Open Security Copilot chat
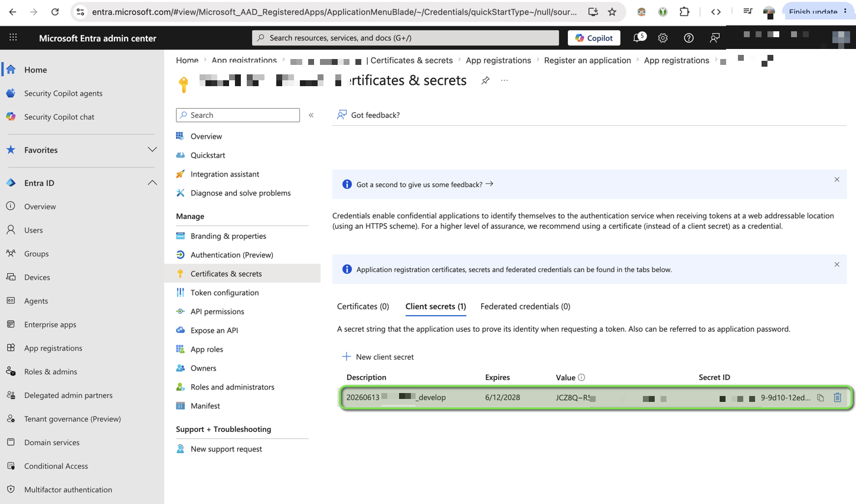This screenshot has height=504, width=856. tap(59, 117)
